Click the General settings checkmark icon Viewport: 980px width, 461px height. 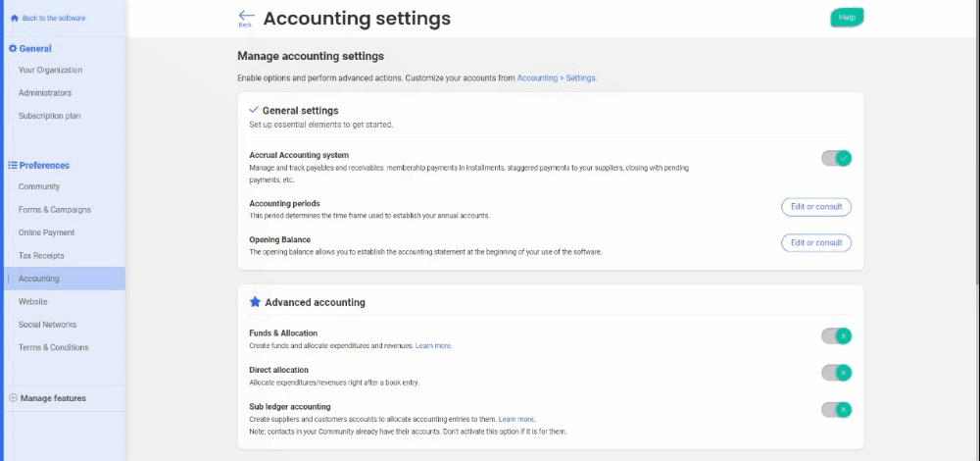click(x=254, y=110)
